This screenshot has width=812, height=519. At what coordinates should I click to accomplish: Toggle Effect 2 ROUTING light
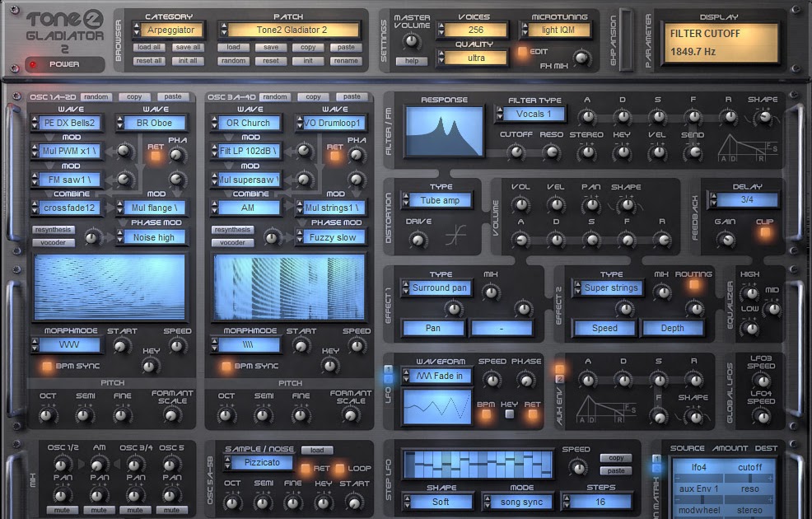point(694,284)
